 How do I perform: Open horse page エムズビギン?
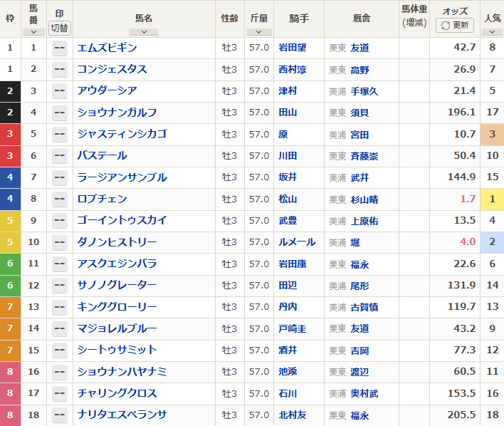[107, 48]
